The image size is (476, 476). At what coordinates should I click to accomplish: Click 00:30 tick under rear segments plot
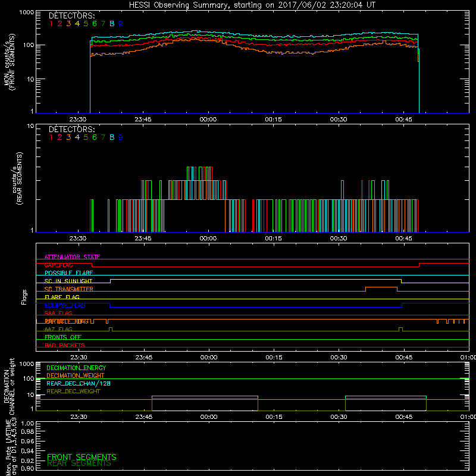[x=339, y=239]
